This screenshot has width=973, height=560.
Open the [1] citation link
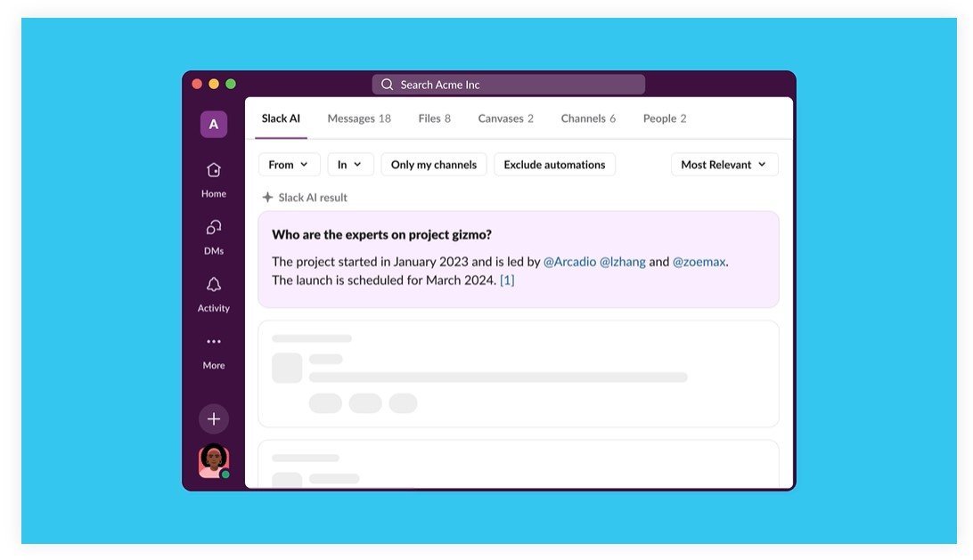(x=507, y=280)
